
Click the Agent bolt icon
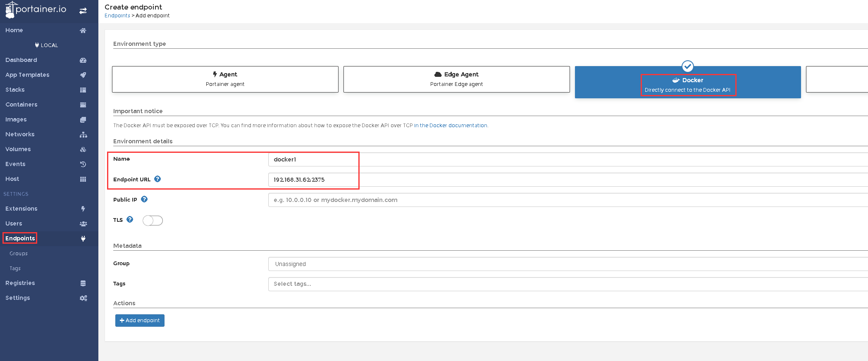click(215, 74)
